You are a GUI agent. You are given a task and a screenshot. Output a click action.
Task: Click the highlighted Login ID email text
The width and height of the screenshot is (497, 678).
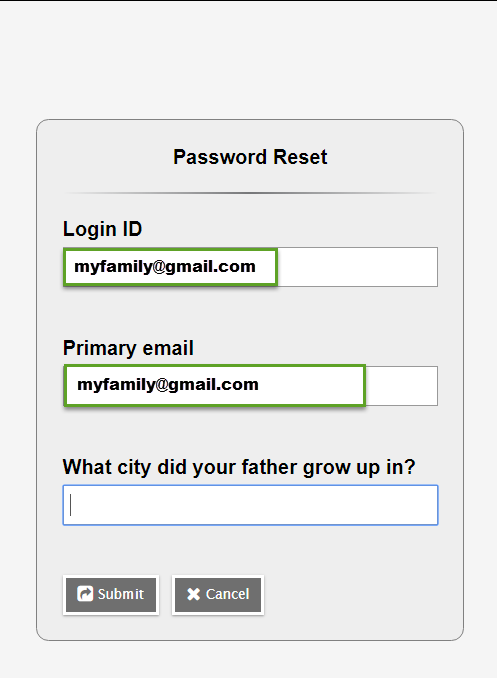tap(165, 267)
